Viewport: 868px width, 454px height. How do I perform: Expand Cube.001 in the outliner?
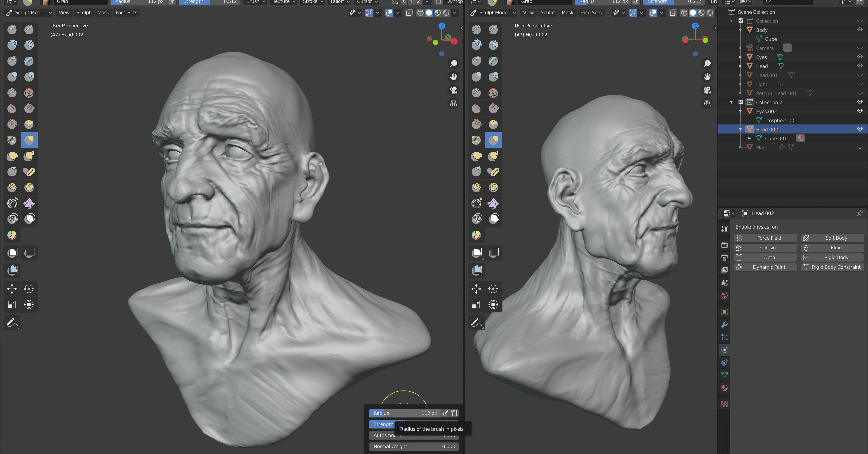(749, 138)
